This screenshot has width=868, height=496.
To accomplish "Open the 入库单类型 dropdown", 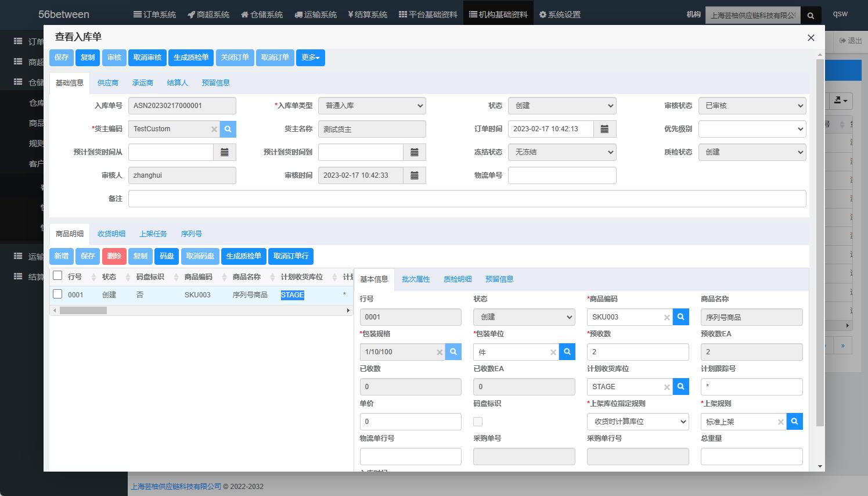I will (x=372, y=106).
